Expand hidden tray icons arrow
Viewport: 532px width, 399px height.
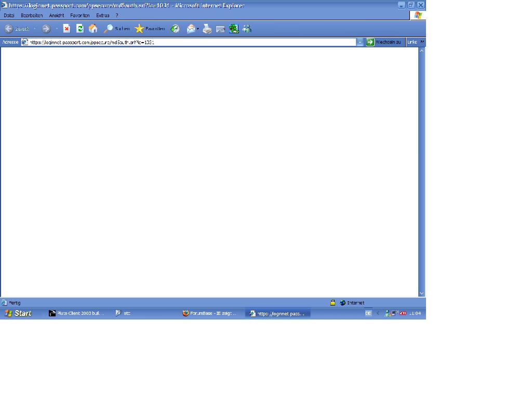point(378,313)
